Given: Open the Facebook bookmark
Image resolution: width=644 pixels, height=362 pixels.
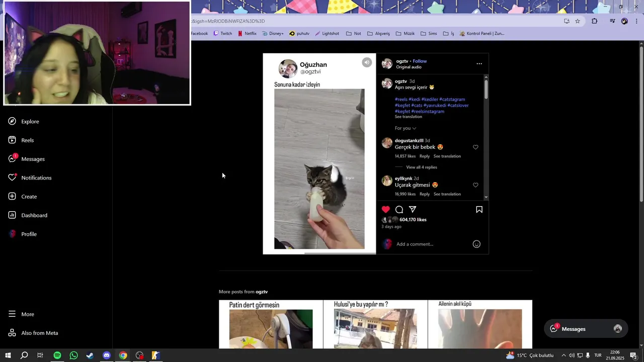Looking at the screenshot, I should point(199,34).
